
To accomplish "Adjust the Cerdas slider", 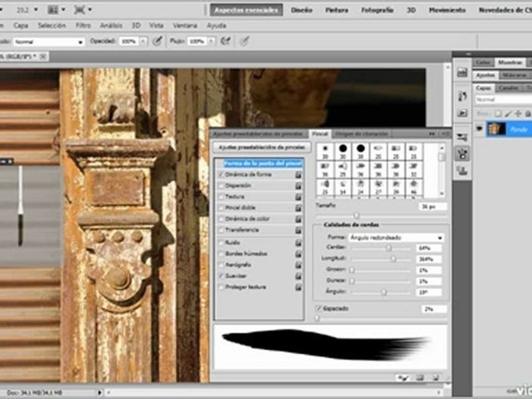I will pyautogui.click(x=389, y=248).
